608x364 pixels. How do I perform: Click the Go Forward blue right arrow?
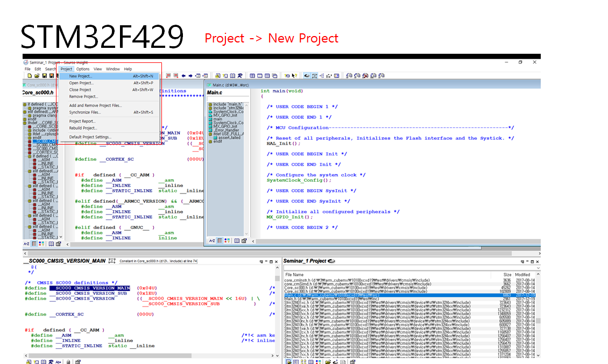click(x=190, y=76)
